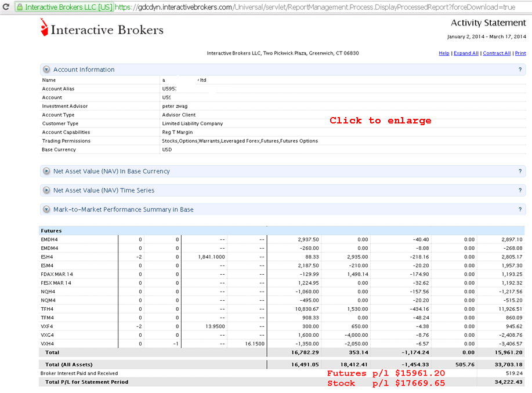Click the Base Currency value USD
Screen dimensions: 532x393
(x=167, y=150)
